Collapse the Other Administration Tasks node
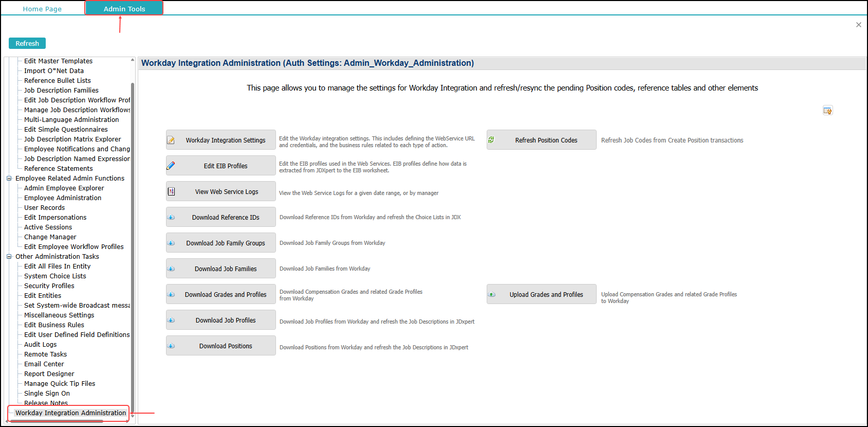Image resolution: width=868 pixels, height=427 pixels. [9, 257]
